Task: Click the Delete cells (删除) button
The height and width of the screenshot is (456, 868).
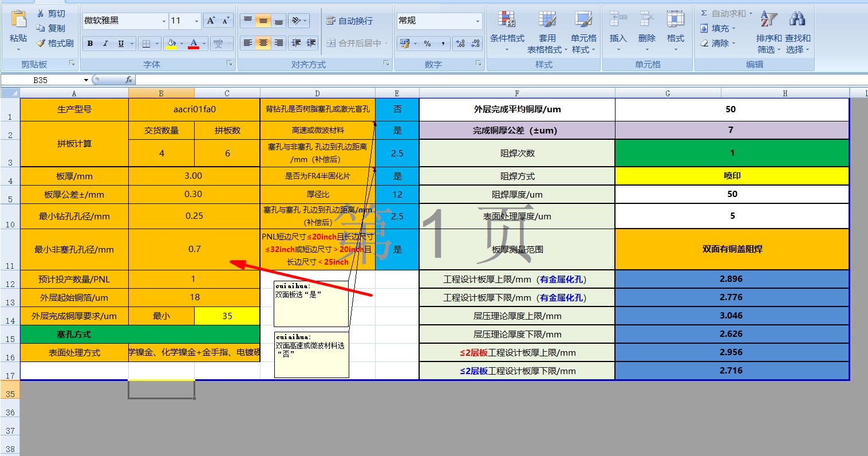Action: coord(646,32)
